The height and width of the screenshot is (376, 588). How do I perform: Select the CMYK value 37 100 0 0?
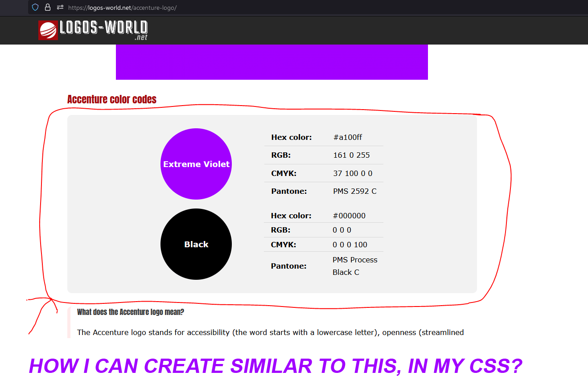tap(353, 173)
